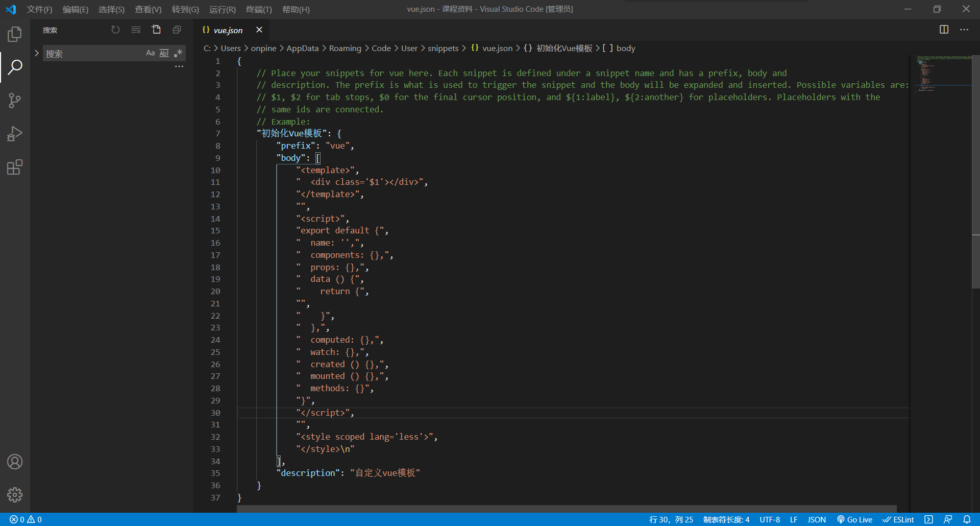Click the 行 30, 列 25 cursor position

tap(671, 519)
